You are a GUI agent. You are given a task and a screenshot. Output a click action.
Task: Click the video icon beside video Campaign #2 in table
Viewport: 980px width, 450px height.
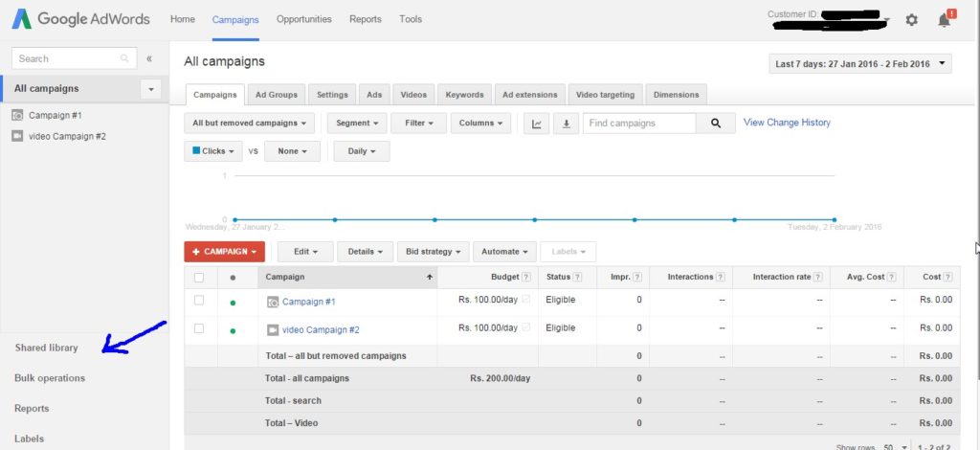(273, 329)
